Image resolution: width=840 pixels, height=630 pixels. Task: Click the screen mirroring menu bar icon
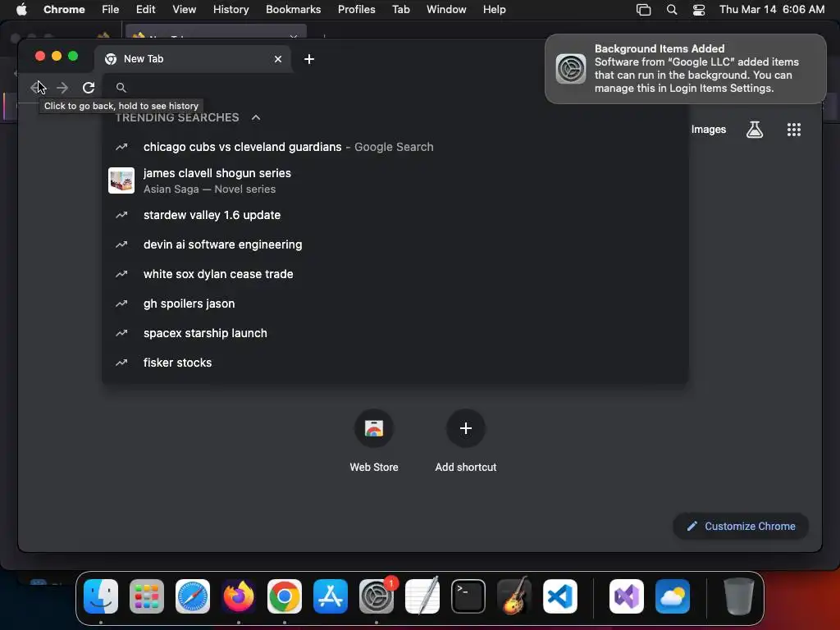point(643,9)
